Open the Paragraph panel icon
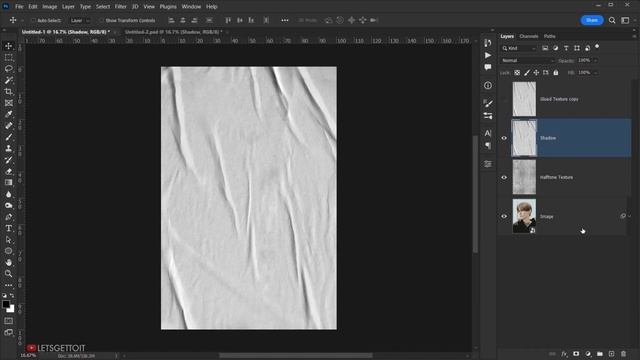 [488, 145]
